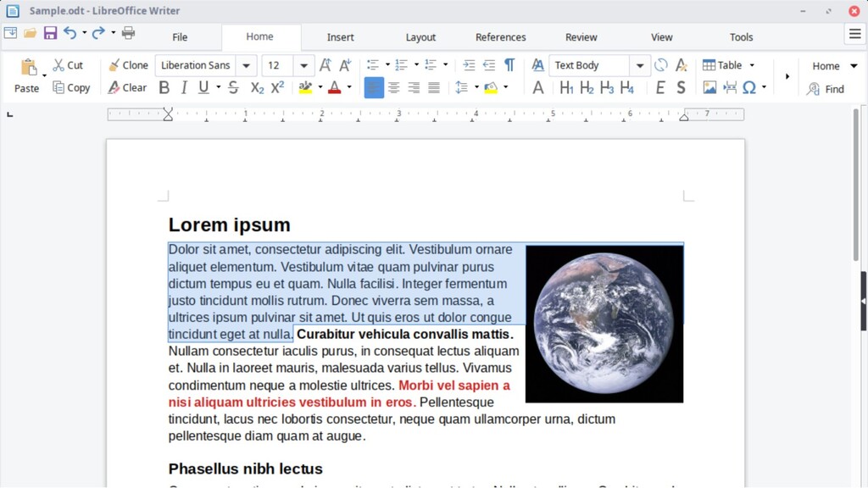Open the File tab
The width and height of the screenshot is (868, 488).
click(x=180, y=37)
